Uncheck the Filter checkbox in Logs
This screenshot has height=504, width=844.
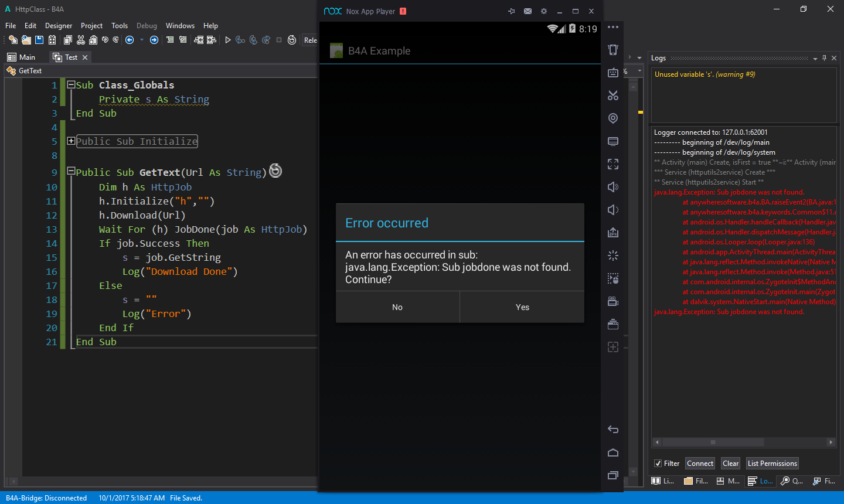(658, 464)
